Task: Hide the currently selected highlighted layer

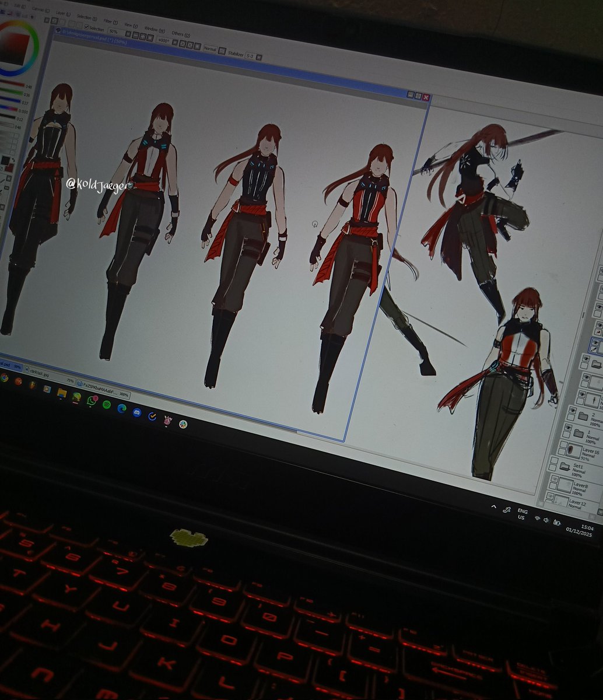Action: [595, 342]
